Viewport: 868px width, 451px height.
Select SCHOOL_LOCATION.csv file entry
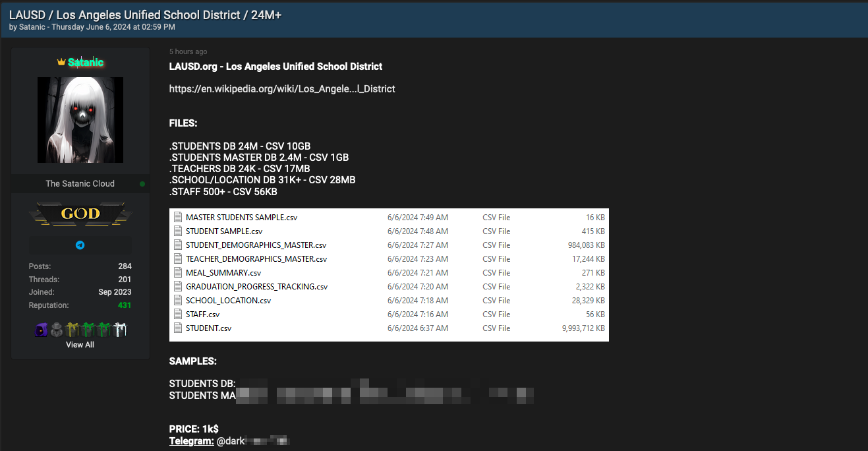(389, 300)
